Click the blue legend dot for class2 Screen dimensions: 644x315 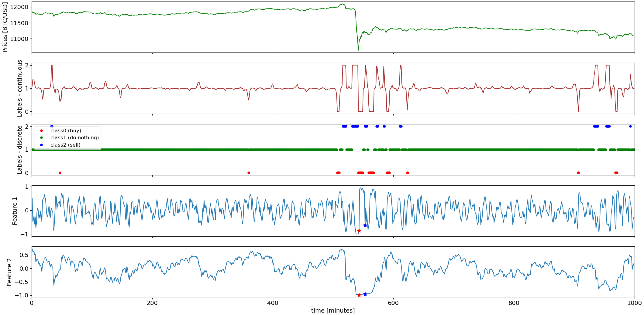coord(41,145)
